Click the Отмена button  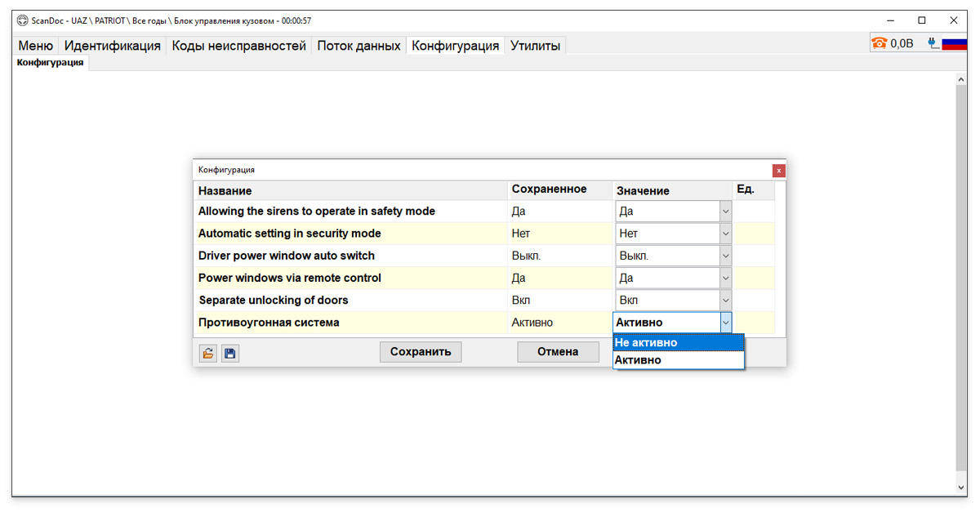click(558, 352)
